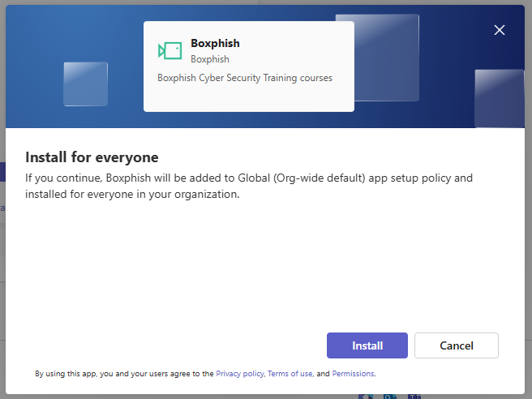
Task: Click the Install button
Action: (367, 345)
